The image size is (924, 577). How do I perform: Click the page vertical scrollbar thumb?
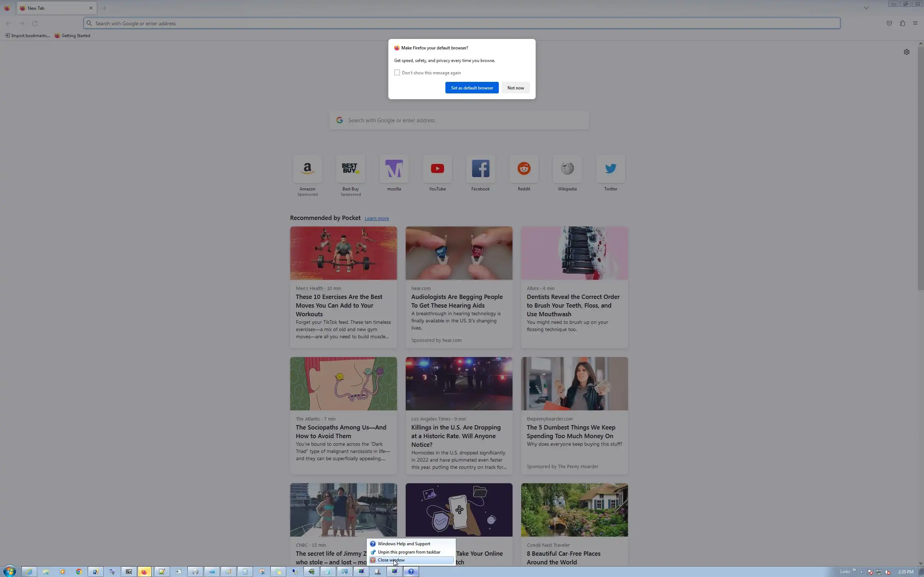920,168
